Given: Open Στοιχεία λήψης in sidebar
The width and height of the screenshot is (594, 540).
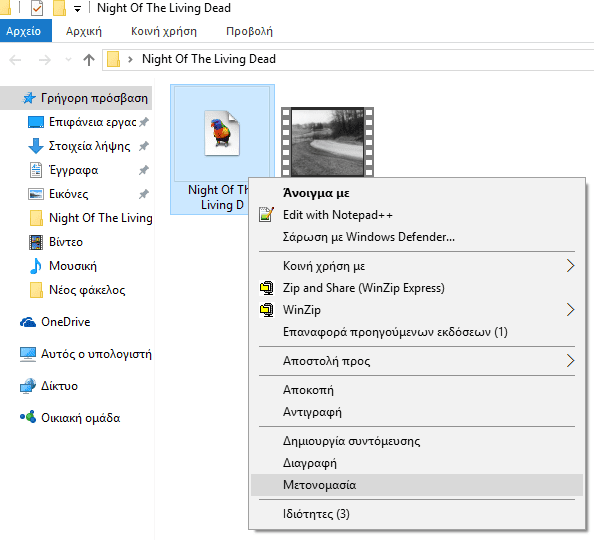Looking at the screenshot, I should tap(89, 146).
